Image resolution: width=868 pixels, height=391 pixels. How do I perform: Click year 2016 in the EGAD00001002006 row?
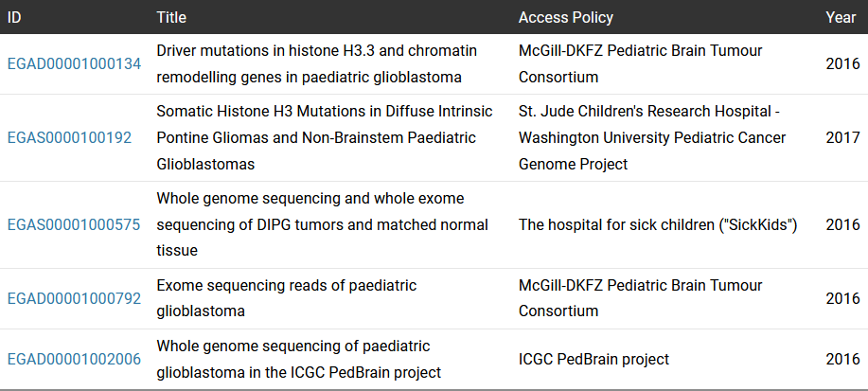tap(841, 359)
